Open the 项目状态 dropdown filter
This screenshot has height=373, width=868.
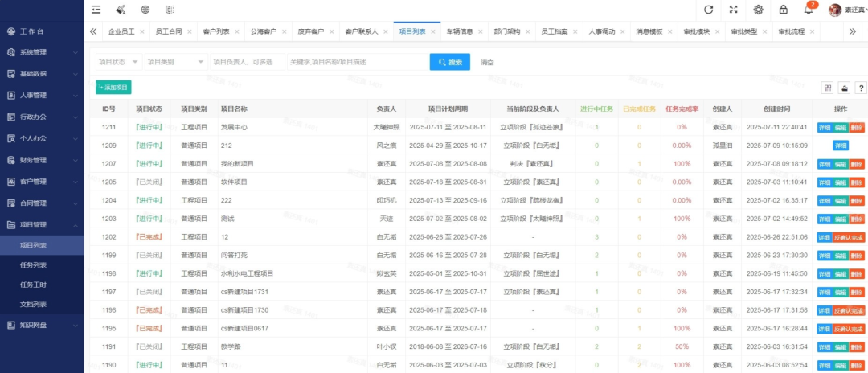tap(119, 62)
